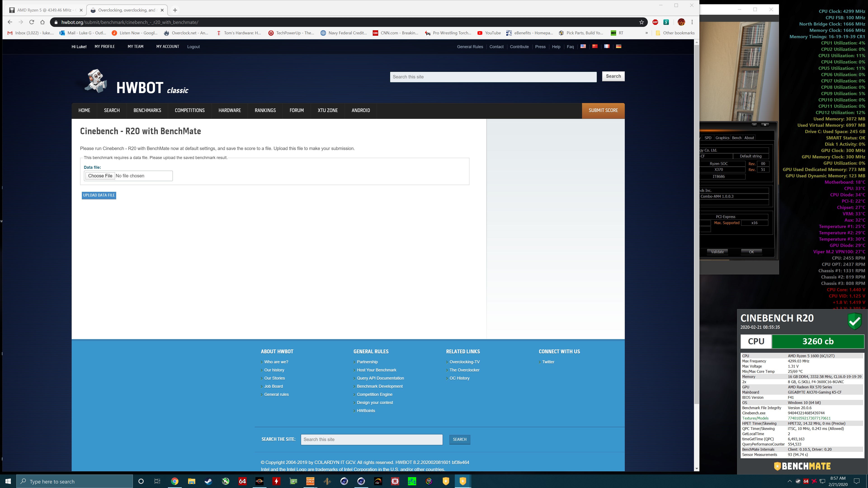The width and height of the screenshot is (868, 488).
Task: Switch to the Graphics tab in CPU-Z
Action: click(722, 138)
